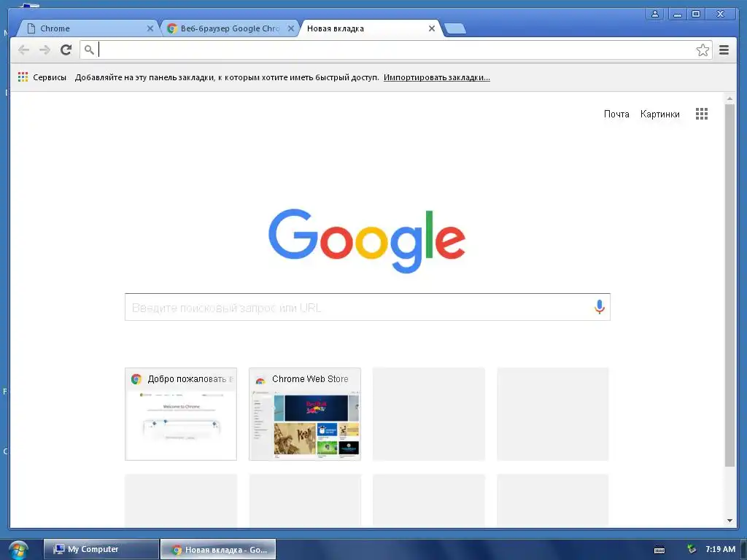
Task: Switch to My Computer in the taskbar
Action: coord(101,550)
